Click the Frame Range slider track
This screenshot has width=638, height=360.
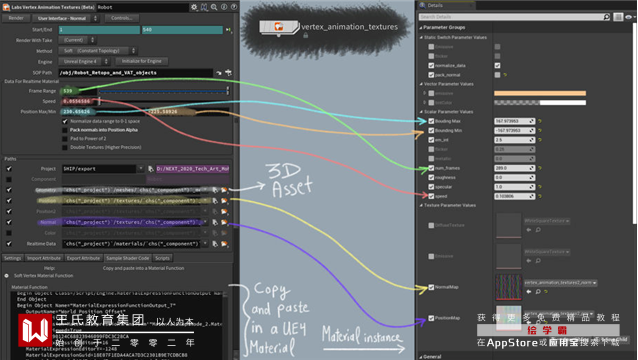tap(163, 92)
